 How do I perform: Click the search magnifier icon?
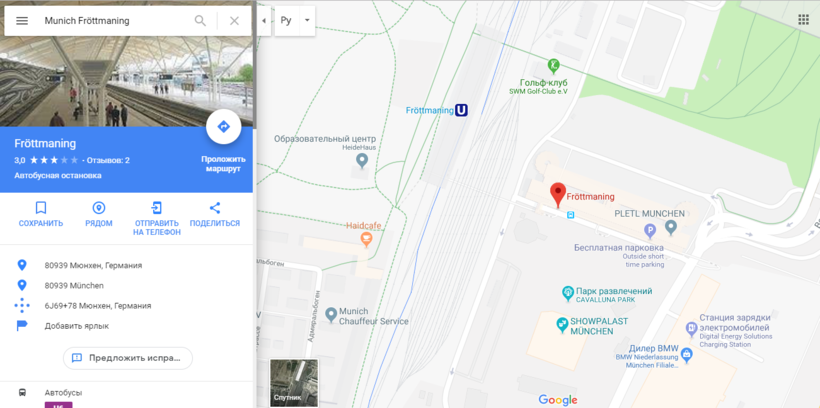point(200,21)
